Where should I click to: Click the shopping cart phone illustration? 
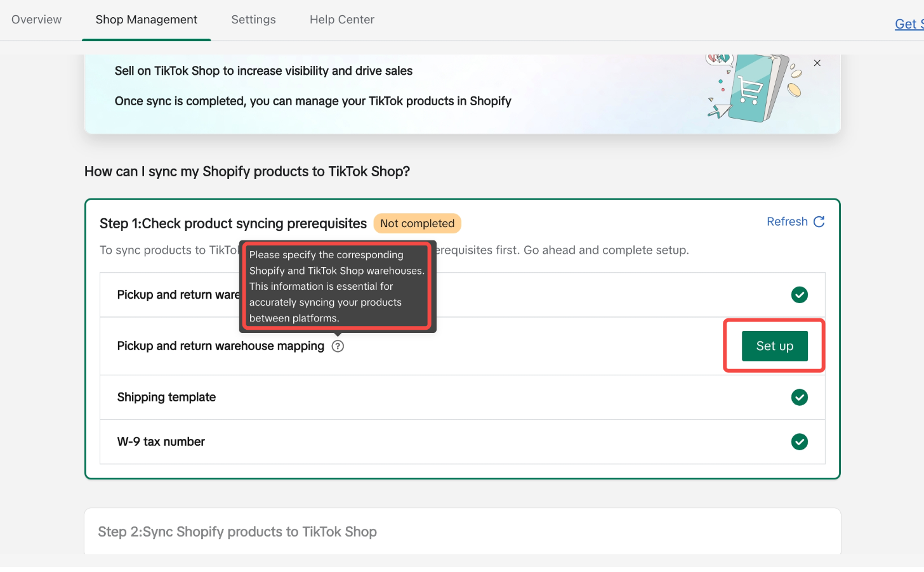[755, 88]
